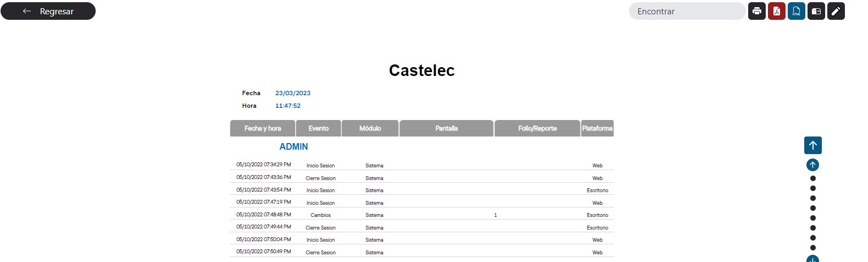Click Escritorio in the 07:49:44 PM row
Viewport: 868px width, 262px height.
click(x=598, y=228)
